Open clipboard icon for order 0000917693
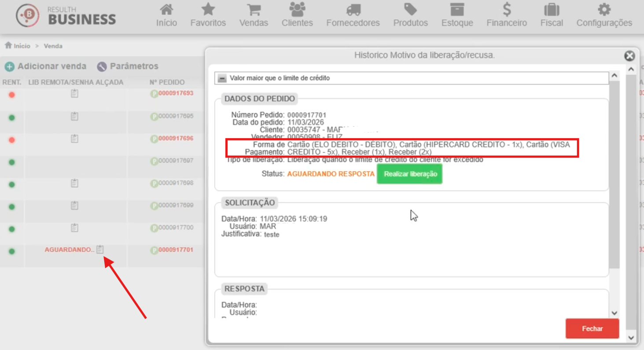The height and width of the screenshot is (350, 644). pyautogui.click(x=74, y=93)
